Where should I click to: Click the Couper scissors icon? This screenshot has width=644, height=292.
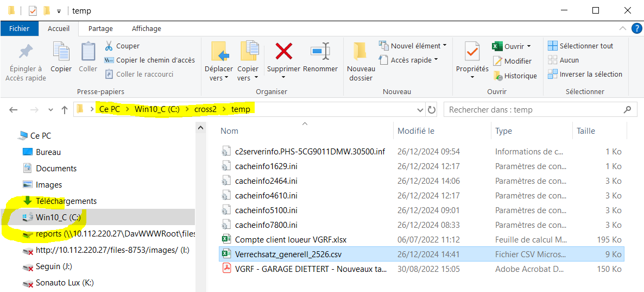click(109, 46)
